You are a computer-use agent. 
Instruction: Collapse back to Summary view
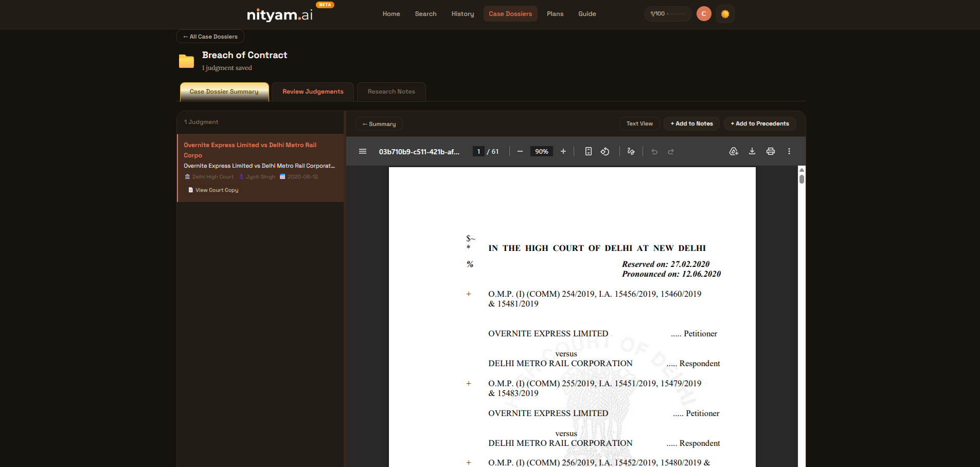point(379,123)
